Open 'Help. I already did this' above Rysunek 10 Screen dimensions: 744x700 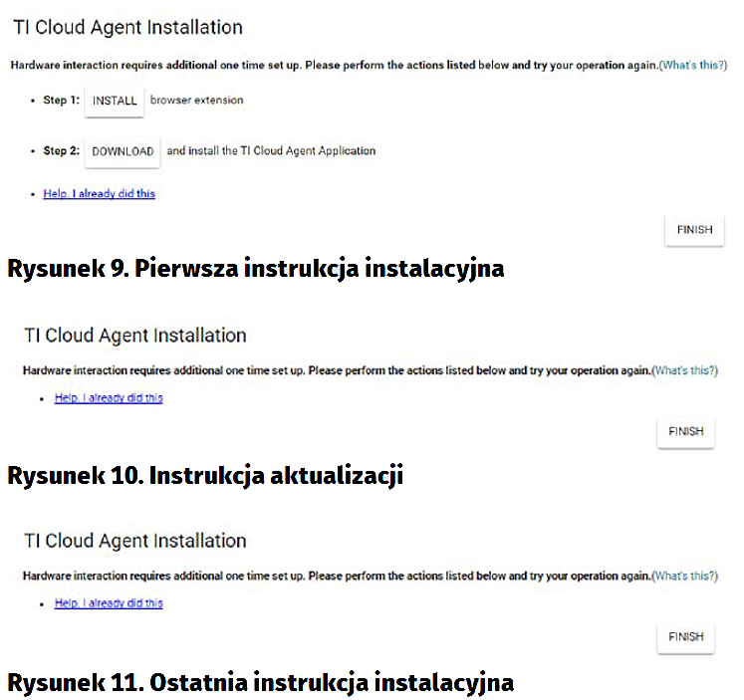pos(109,398)
